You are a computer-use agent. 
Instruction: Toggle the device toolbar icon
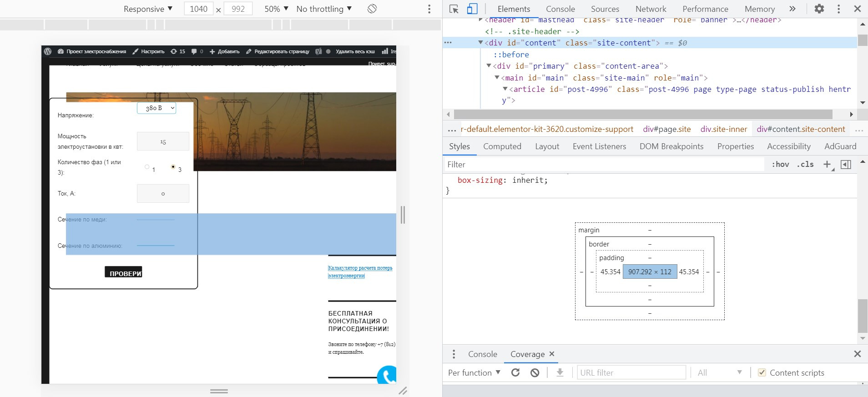click(x=472, y=9)
